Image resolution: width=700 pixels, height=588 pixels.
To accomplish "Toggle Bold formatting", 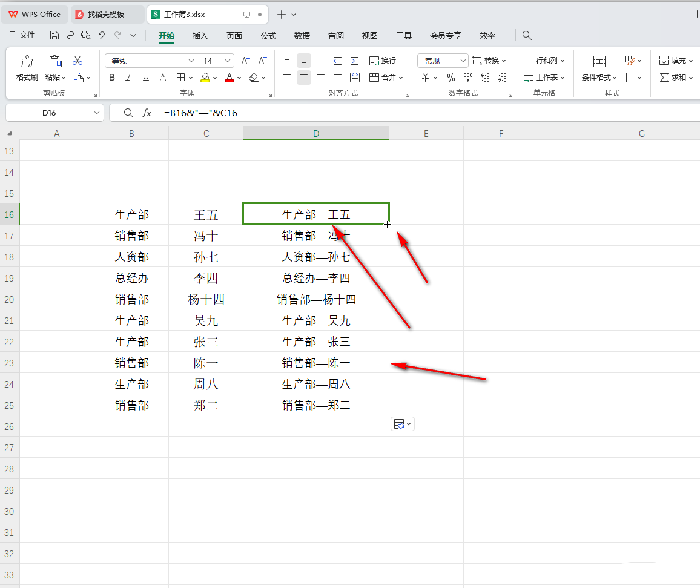I will (112, 78).
